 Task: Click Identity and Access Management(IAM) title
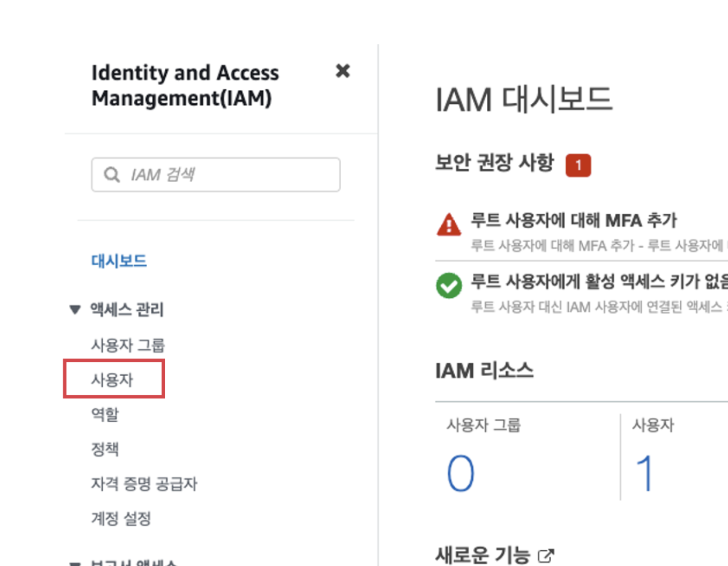coord(185,86)
